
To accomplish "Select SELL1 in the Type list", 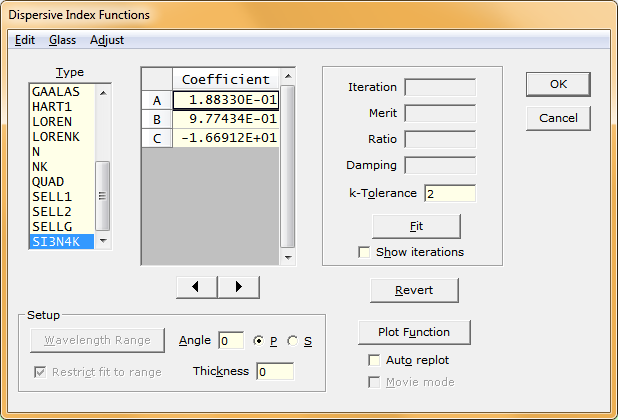I will coord(62,197).
